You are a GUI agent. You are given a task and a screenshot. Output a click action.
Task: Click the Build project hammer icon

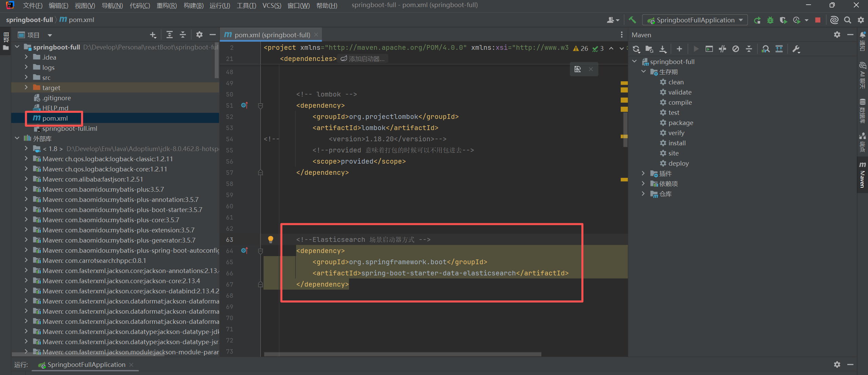click(632, 20)
